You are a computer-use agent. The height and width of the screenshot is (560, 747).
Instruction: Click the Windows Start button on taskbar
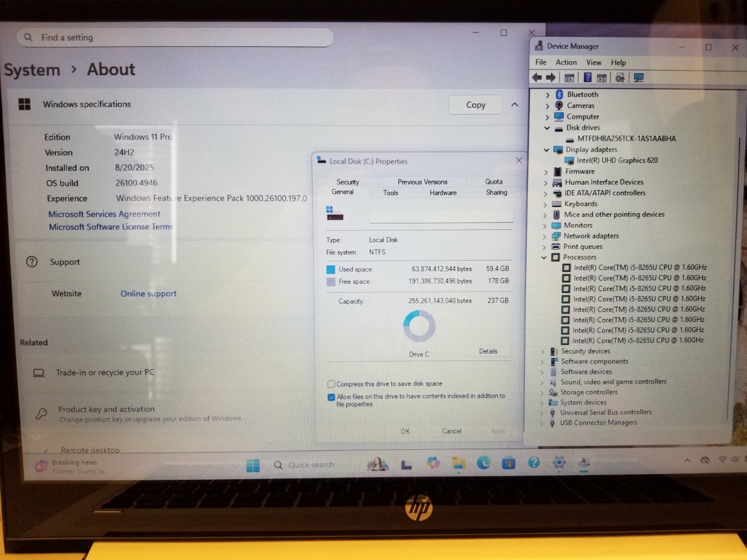253,465
